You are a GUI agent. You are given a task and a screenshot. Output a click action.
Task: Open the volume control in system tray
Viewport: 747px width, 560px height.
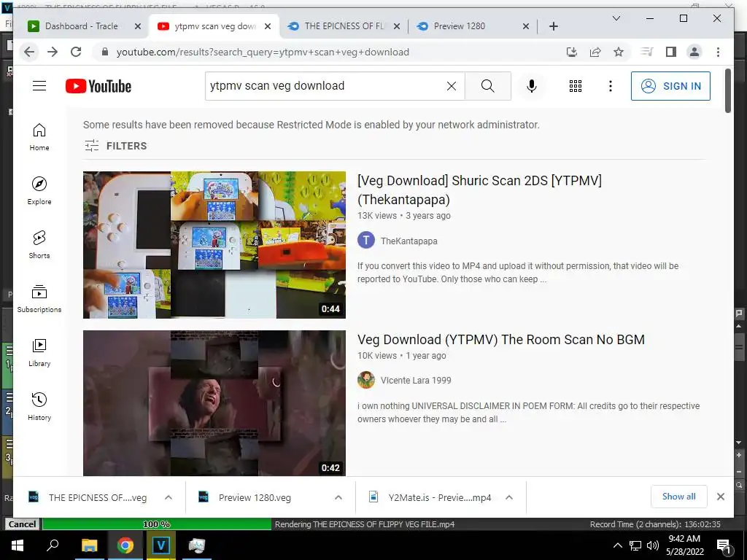653,545
